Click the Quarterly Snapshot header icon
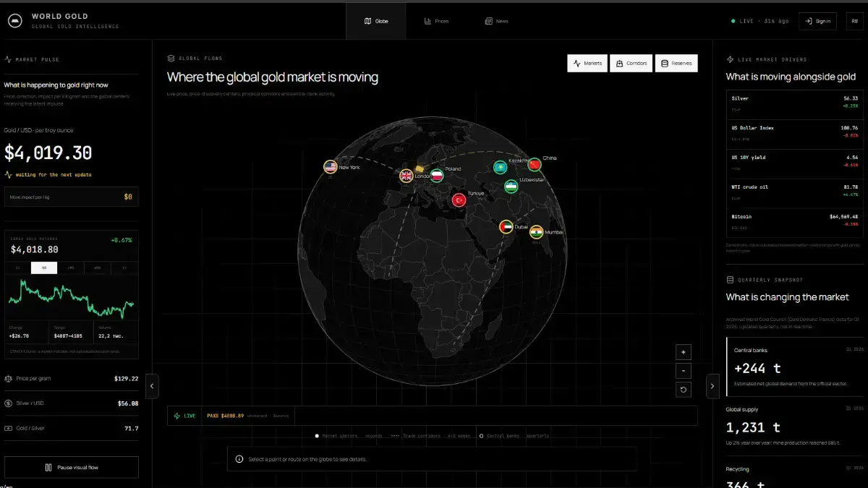Viewport: 868px width, 488px height. click(x=731, y=280)
